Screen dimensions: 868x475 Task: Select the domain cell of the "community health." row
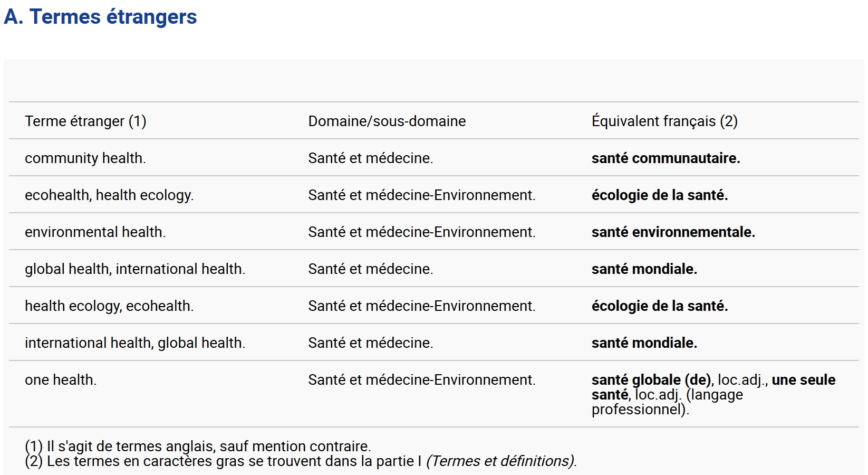coord(371,158)
